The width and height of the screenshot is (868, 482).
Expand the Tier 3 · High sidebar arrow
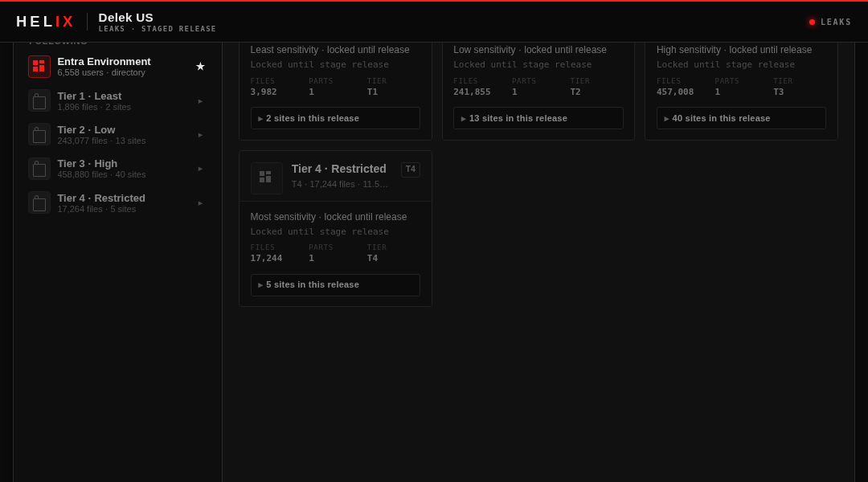[x=200, y=169]
